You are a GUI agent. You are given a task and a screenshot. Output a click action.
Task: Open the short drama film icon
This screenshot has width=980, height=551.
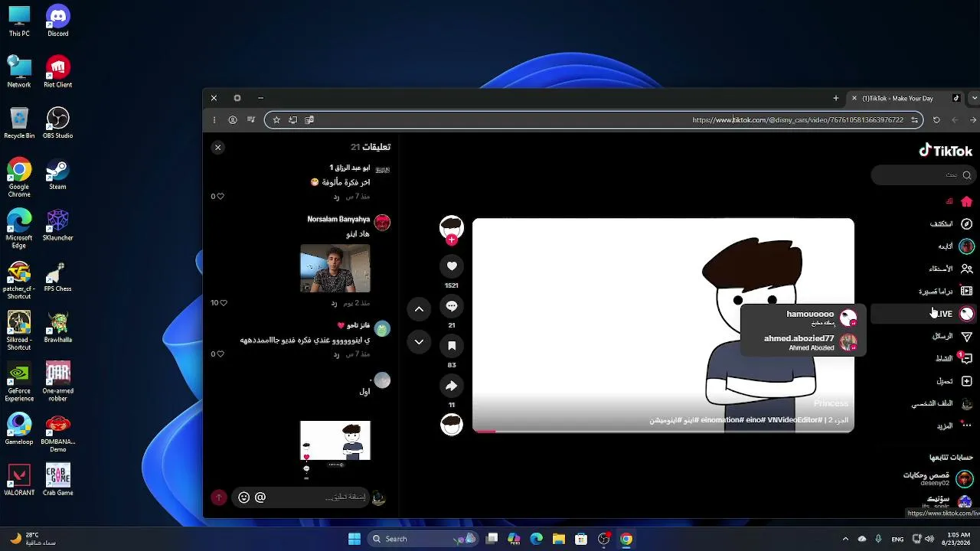click(966, 291)
